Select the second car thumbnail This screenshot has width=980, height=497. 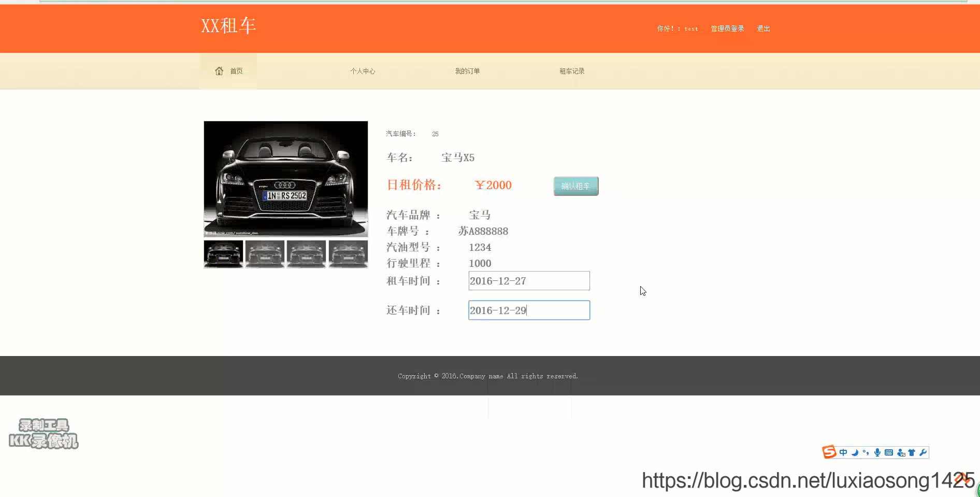pos(265,254)
